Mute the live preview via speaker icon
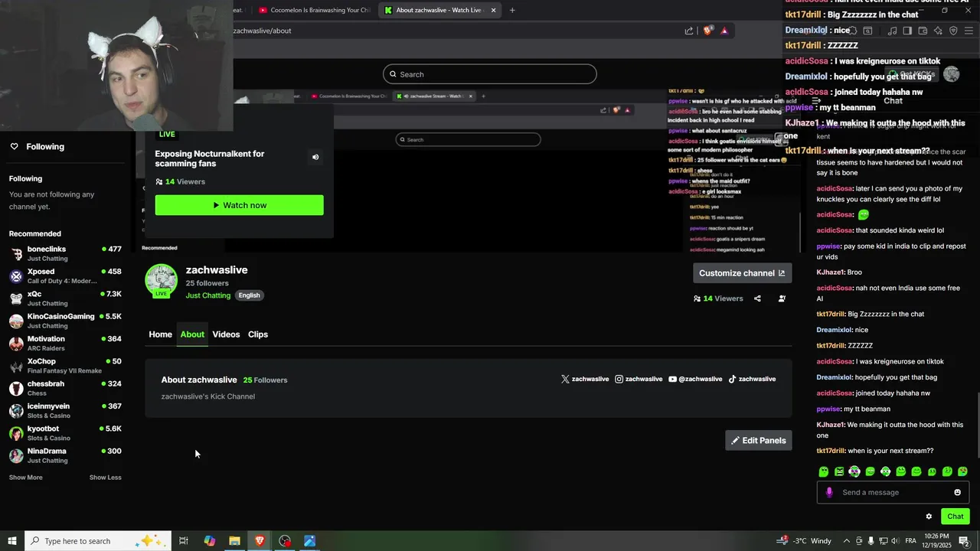 pos(315,157)
